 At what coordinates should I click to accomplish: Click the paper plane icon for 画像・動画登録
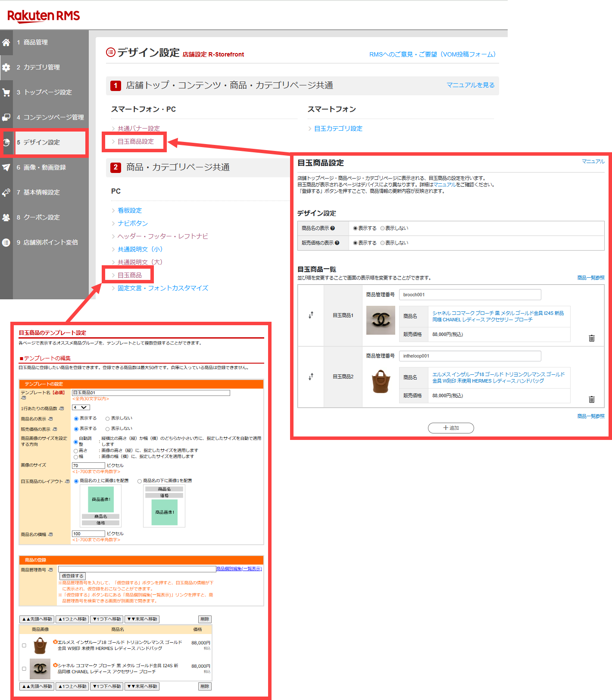(6, 167)
